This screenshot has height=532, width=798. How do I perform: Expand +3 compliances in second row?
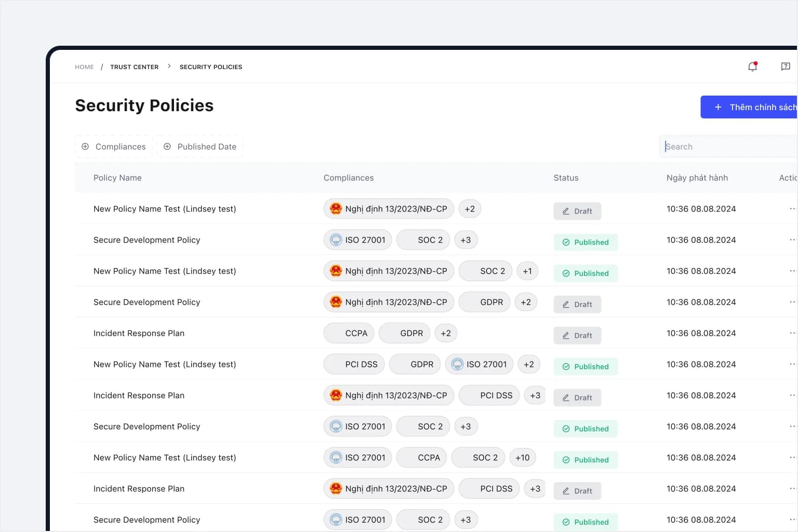[x=465, y=240]
